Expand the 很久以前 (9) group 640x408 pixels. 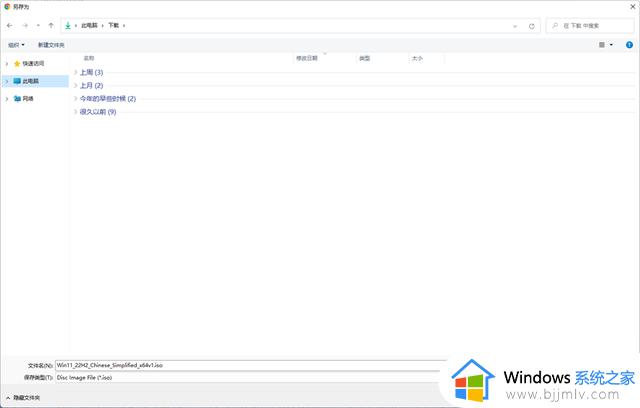(76, 112)
